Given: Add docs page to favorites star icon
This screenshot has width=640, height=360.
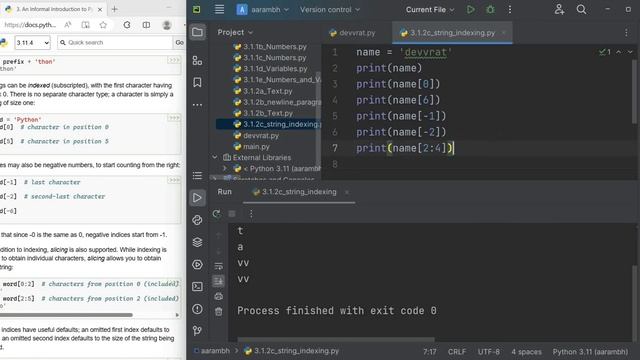Looking at the screenshot, I should tap(103, 25).
